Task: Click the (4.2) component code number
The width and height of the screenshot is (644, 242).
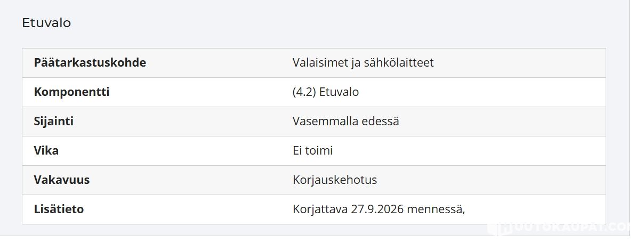Action: pos(305,92)
